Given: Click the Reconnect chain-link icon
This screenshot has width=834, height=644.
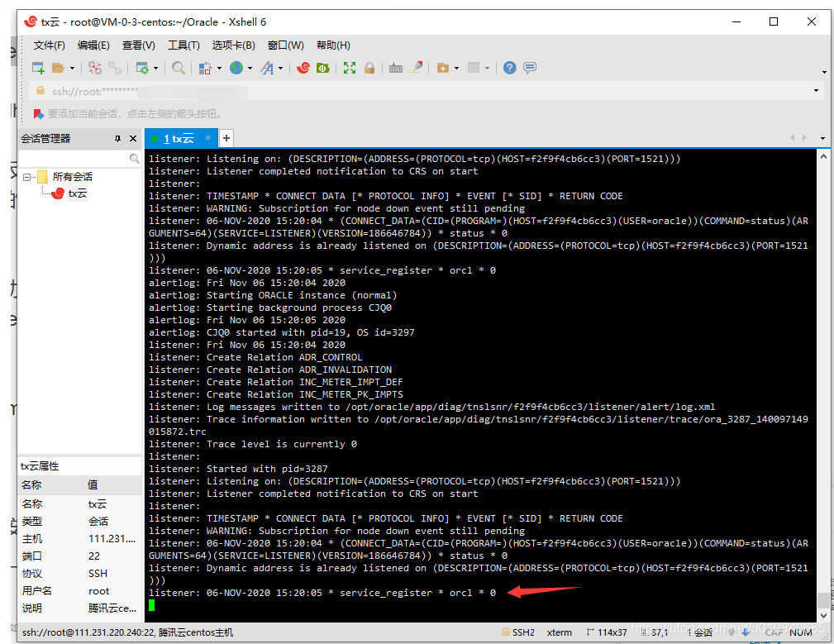Looking at the screenshot, I should [115, 68].
